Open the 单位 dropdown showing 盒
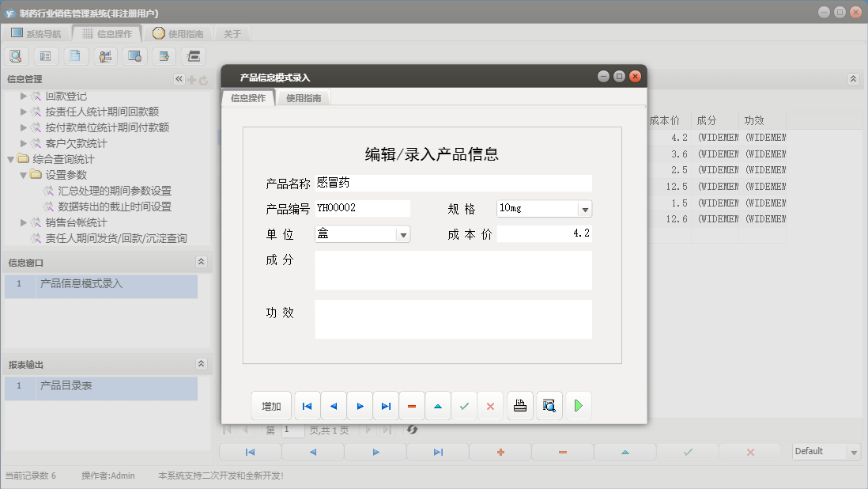Screen dimensions: 868x489 [404, 234]
